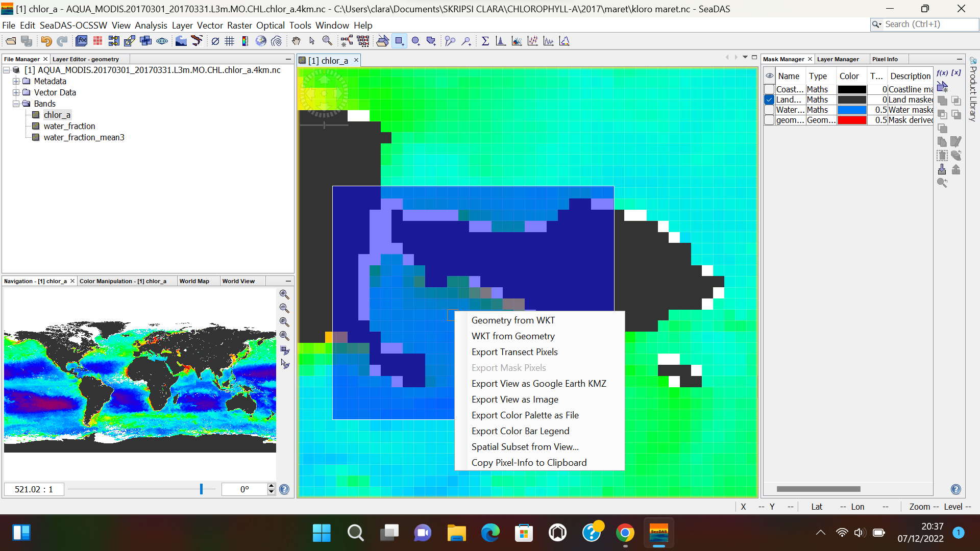Image resolution: width=980 pixels, height=551 pixels.
Task: Pick the magnifier zoom tool in toolbar
Action: (327, 41)
